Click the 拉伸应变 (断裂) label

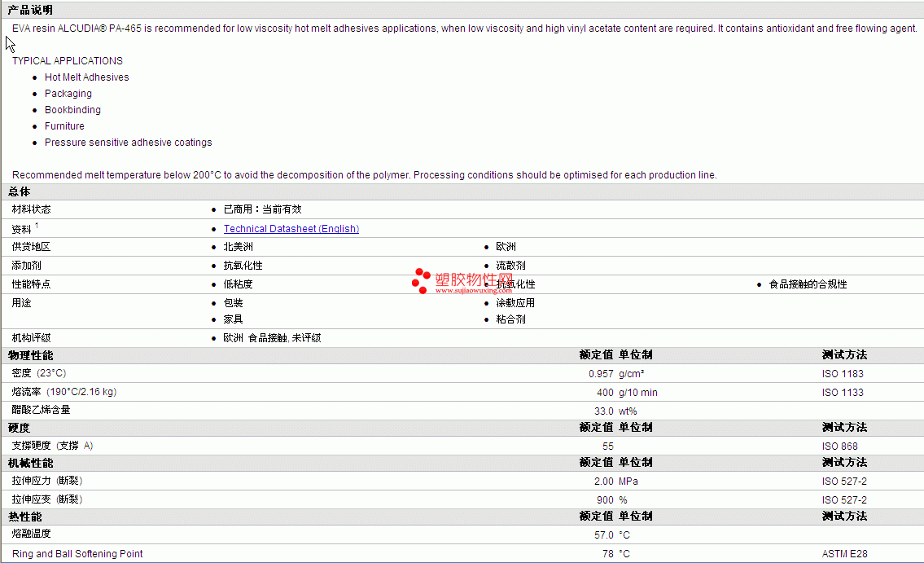point(47,499)
